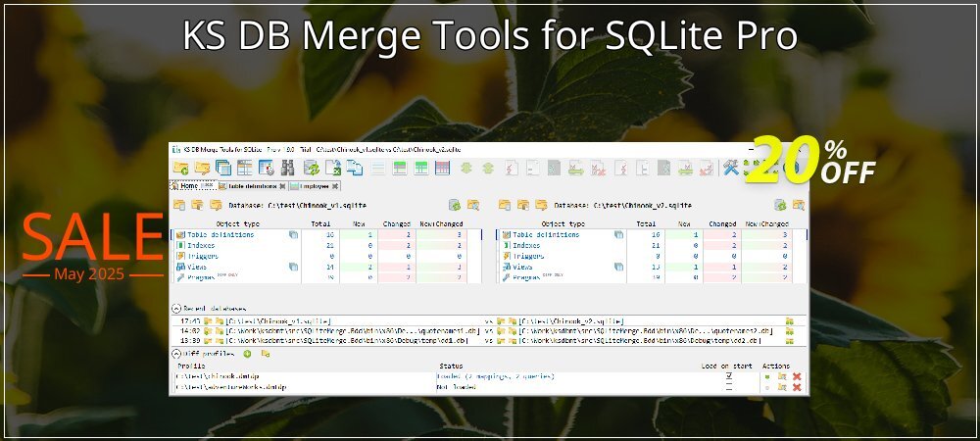Open Pragmas link in right pane

[x=527, y=277]
